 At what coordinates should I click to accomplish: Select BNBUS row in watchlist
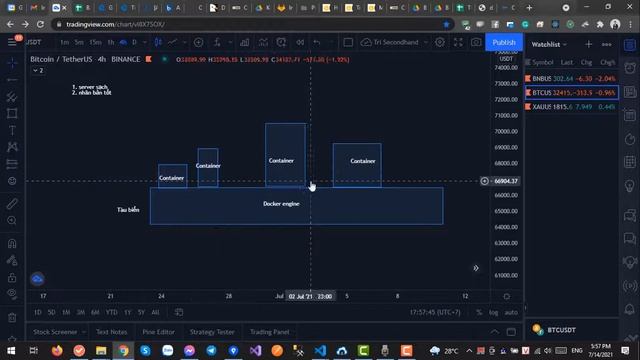pos(571,78)
